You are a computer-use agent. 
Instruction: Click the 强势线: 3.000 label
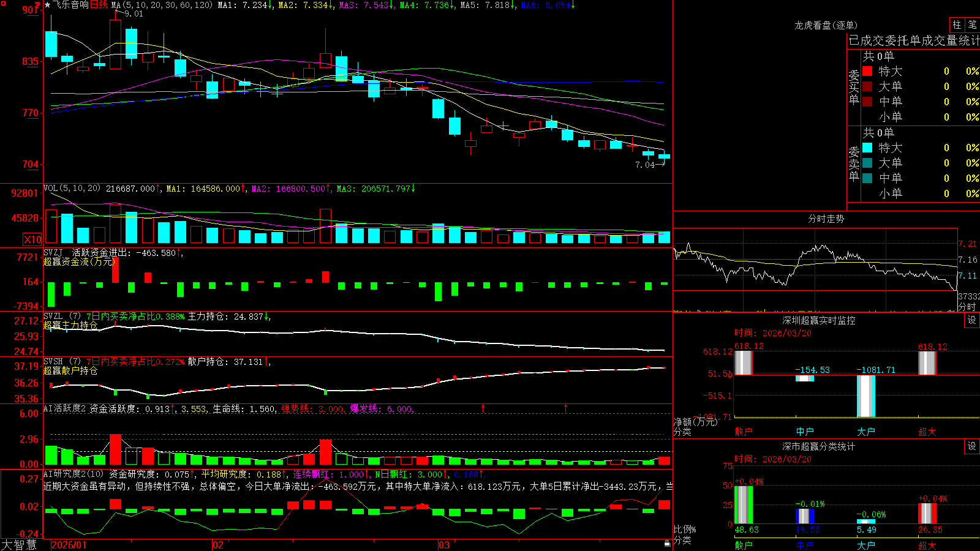tap(312, 408)
